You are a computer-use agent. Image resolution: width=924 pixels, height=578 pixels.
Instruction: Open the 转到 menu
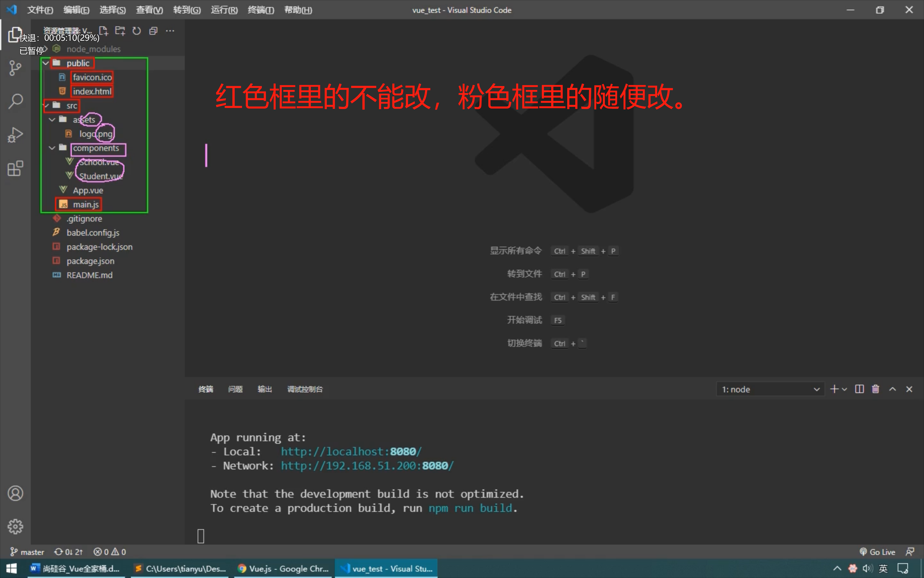(x=187, y=10)
